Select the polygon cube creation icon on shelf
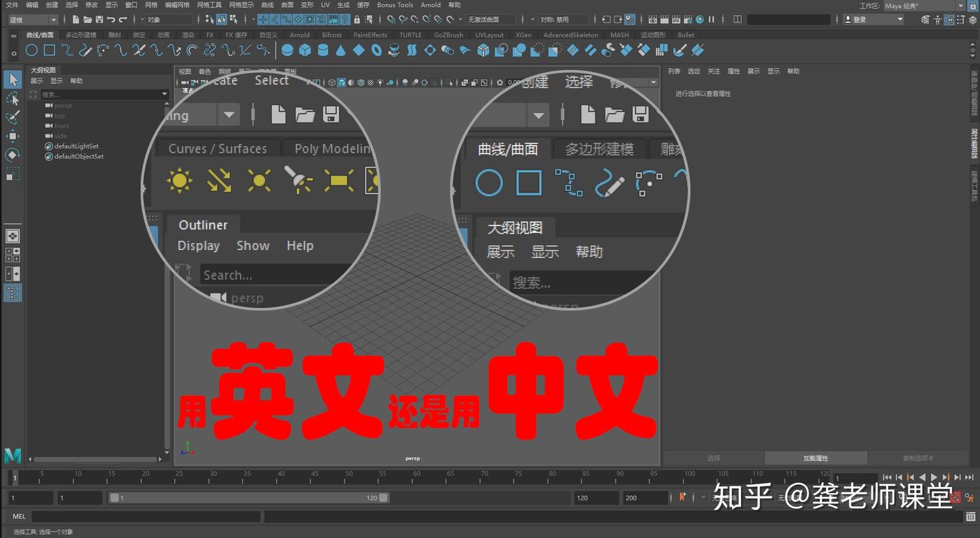The height and width of the screenshot is (538, 980). (x=303, y=50)
